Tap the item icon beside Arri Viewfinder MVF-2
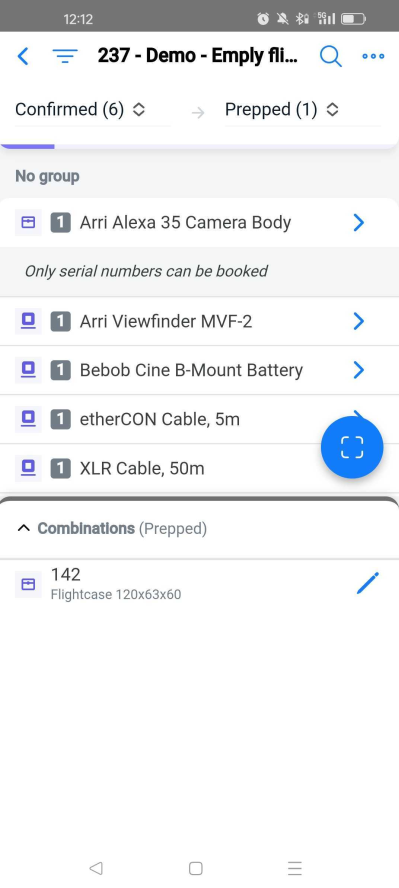The height and width of the screenshot is (888, 399). tap(28, 322)
